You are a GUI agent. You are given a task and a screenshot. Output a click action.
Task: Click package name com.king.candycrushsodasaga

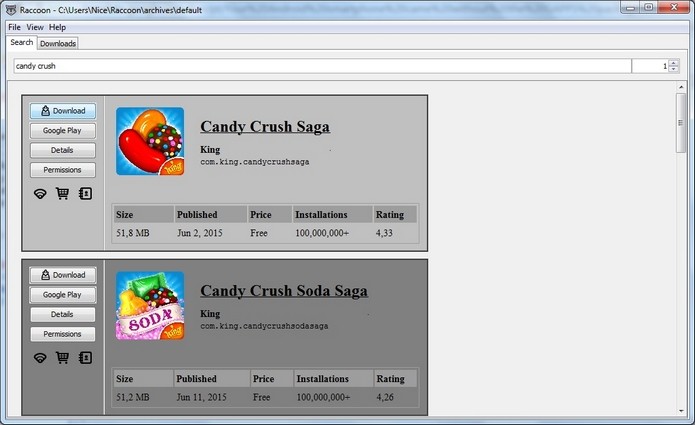[x=264, y=326]
